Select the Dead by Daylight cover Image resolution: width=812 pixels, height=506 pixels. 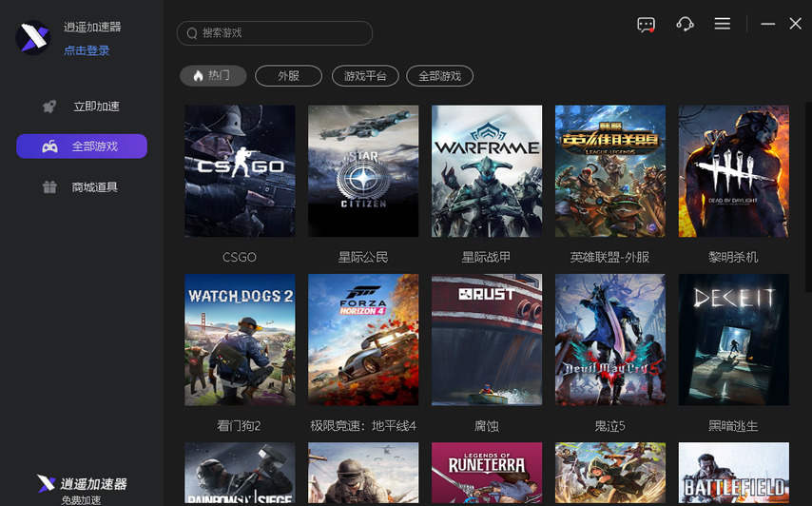click(x=734, y=171)
